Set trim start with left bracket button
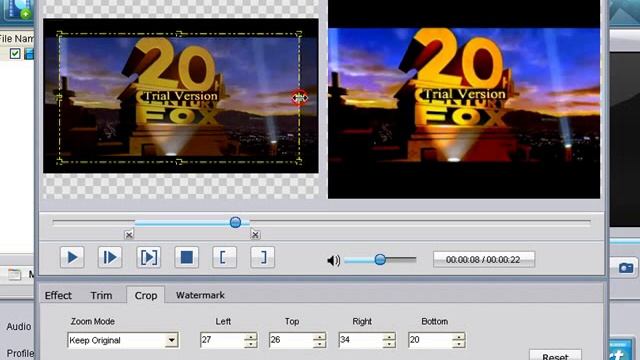The image size is (640, 360). (224, 257)
